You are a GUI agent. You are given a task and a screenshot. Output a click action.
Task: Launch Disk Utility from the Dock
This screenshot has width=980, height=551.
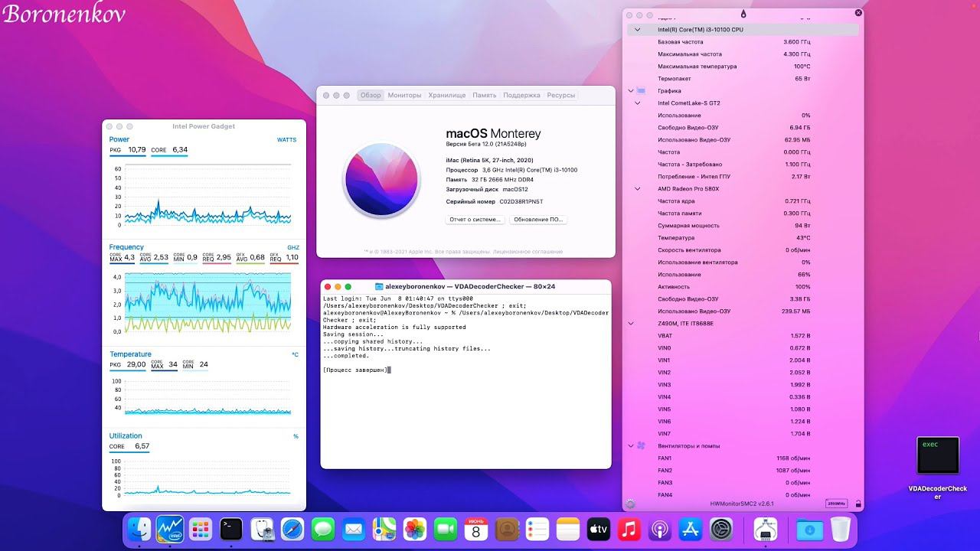coord(261,529)
